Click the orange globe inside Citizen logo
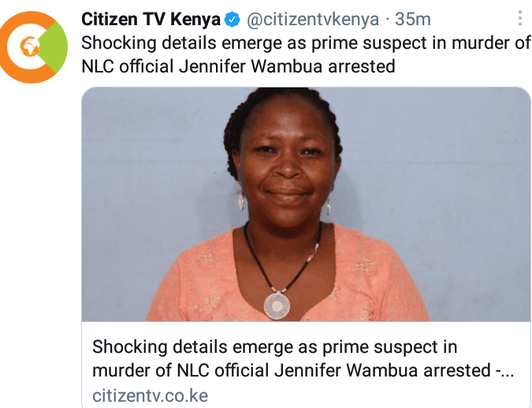This screenshot has width=532, height=408. pos(29,46)
